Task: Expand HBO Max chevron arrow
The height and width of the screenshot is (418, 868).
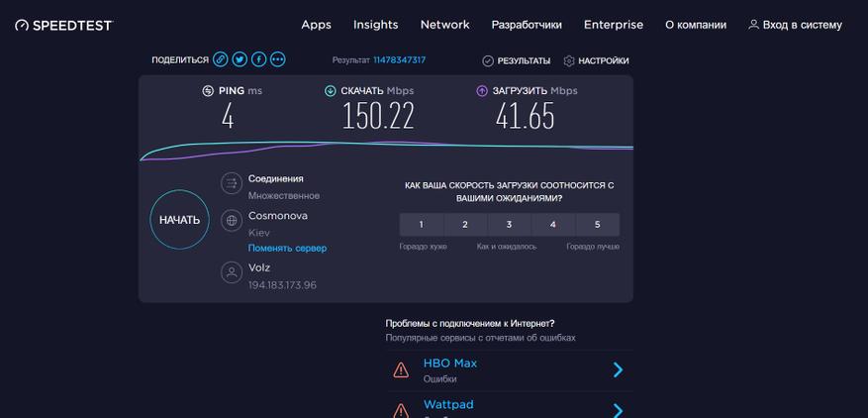Action: click(619, 369)
